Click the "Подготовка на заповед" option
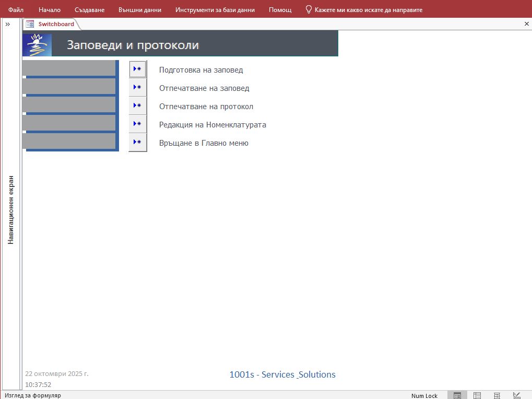 coord(201,69)
